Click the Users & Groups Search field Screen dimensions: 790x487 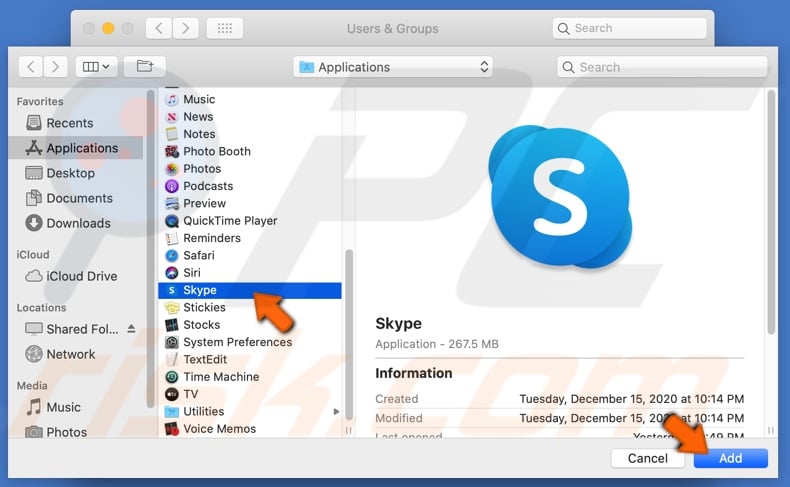point(629,28)
